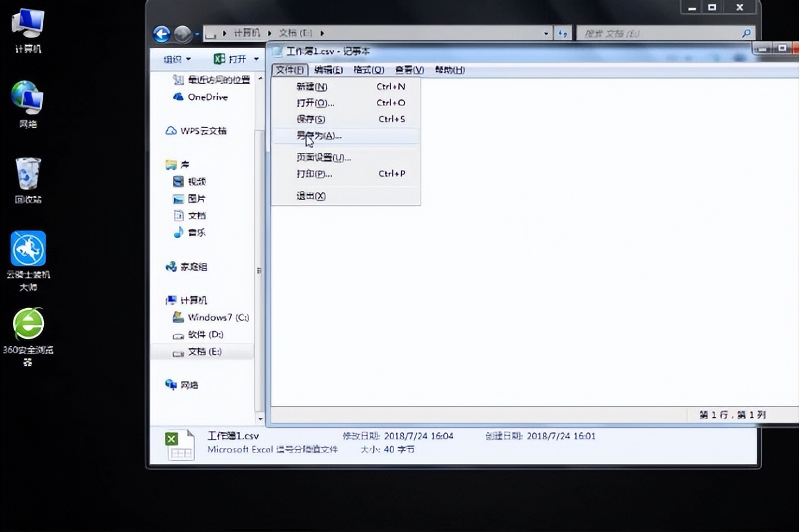Open the 音乐 library
This screenshot has width=799, height=532.
pyautogui.click(x=189, y=232)
